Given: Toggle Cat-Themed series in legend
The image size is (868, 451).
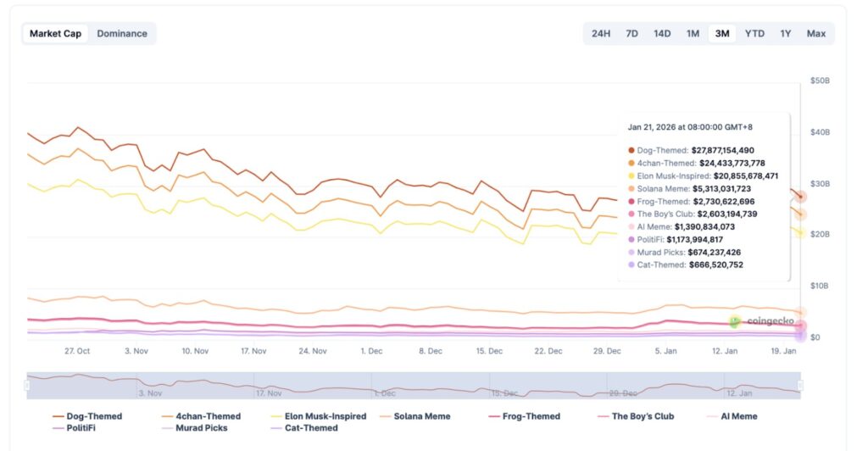Looking at the screenshot, I should coord(308,428).
